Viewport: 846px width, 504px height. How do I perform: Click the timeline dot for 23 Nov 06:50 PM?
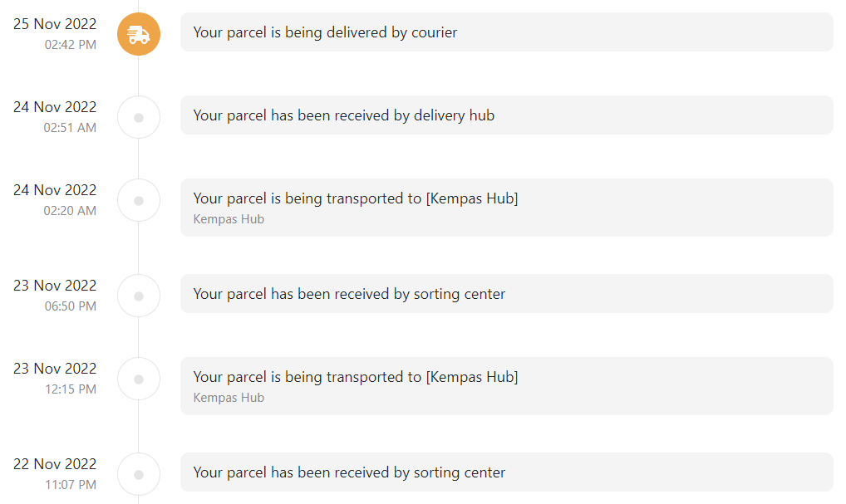coord(139,296)
